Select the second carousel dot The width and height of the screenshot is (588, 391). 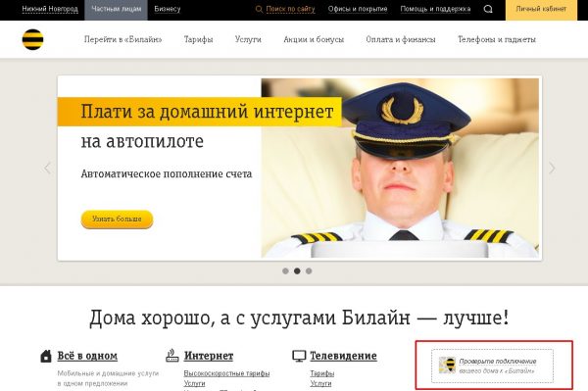(297, 271)
